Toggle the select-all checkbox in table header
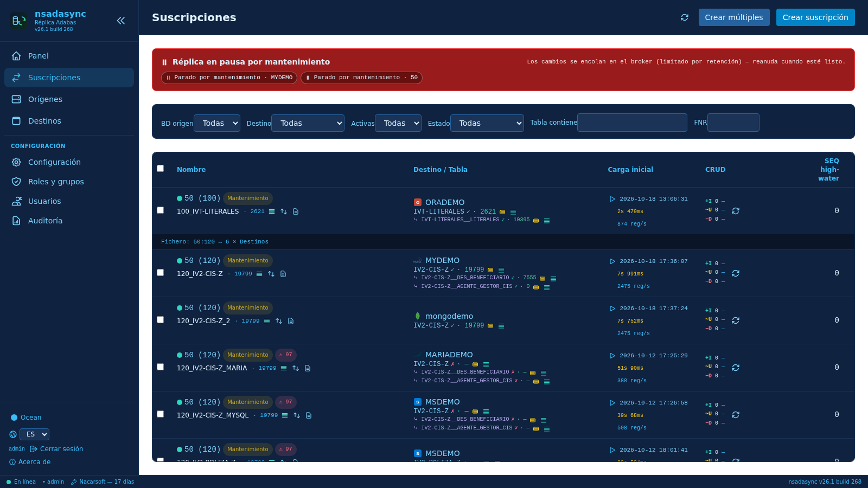This screenshot has width=868, height=488. coord(161,169)
